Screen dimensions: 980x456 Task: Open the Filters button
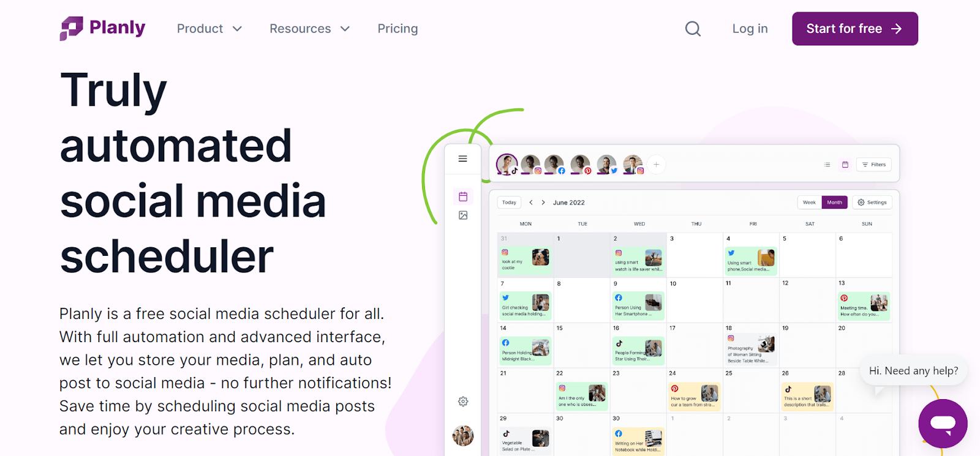pos(874,165)
